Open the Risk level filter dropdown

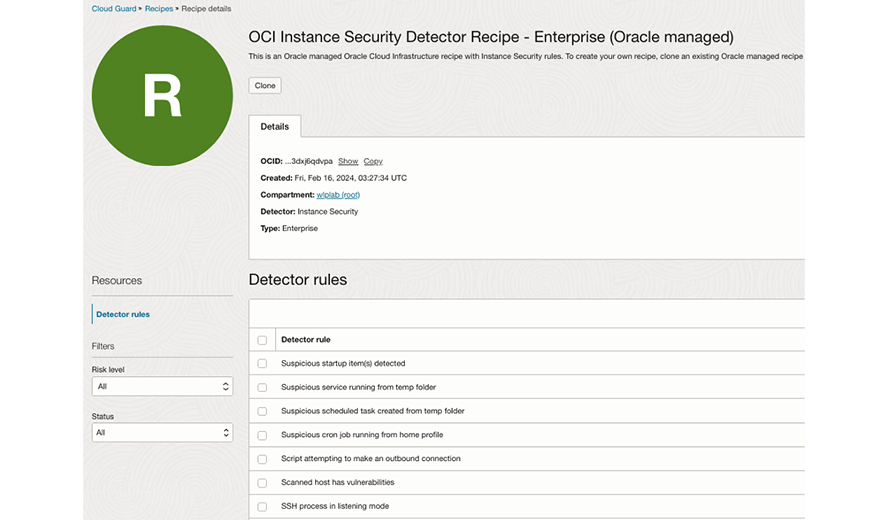click(162, 386)
